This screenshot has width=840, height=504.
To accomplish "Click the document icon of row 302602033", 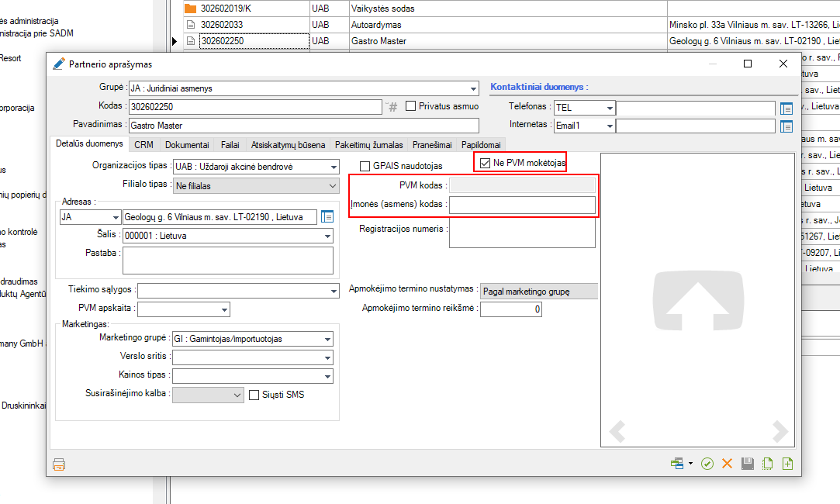I will pos(190,25).
